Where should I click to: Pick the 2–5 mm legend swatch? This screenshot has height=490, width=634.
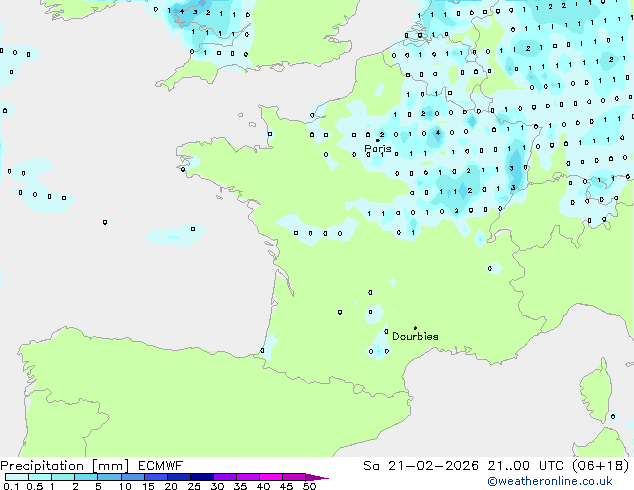click(86, 477)
